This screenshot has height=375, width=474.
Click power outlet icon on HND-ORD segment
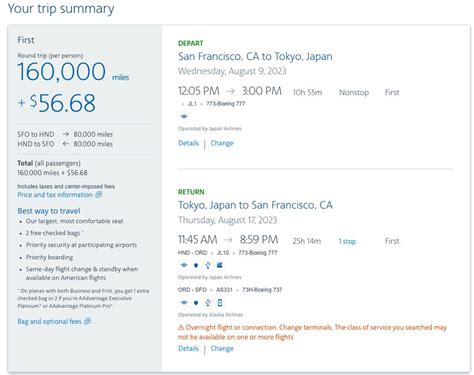click(196, 265)
